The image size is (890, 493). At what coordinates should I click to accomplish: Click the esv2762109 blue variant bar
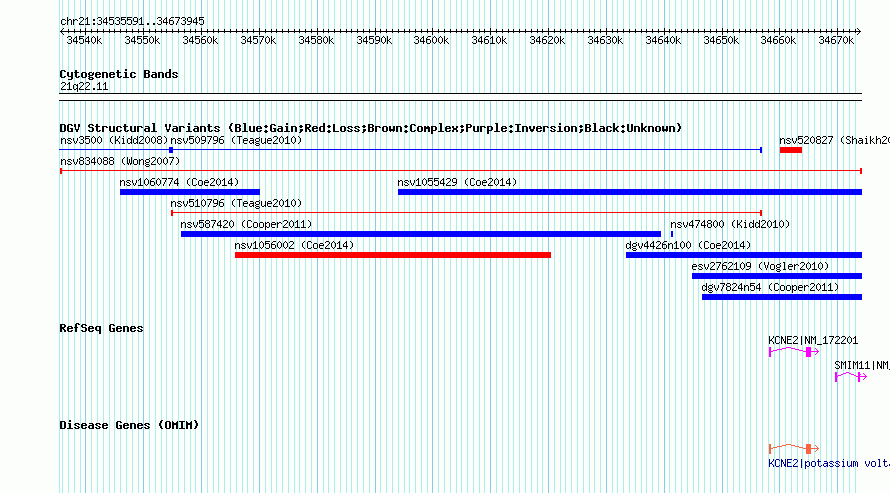pyautogui.click(x=776, y=276)
